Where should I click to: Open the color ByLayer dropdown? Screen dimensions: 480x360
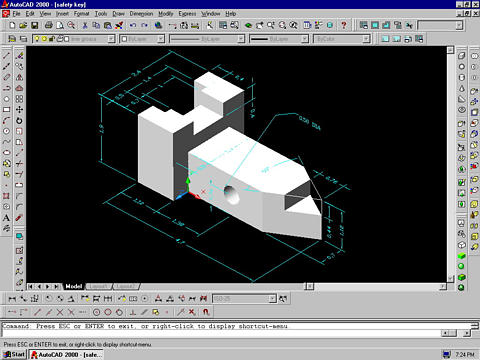click(161, 39)
